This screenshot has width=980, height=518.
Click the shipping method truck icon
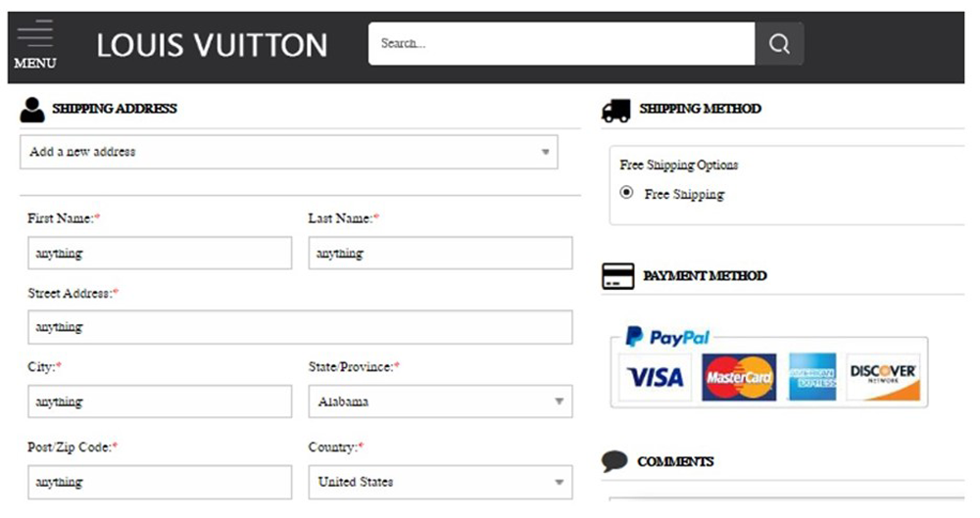616,111
